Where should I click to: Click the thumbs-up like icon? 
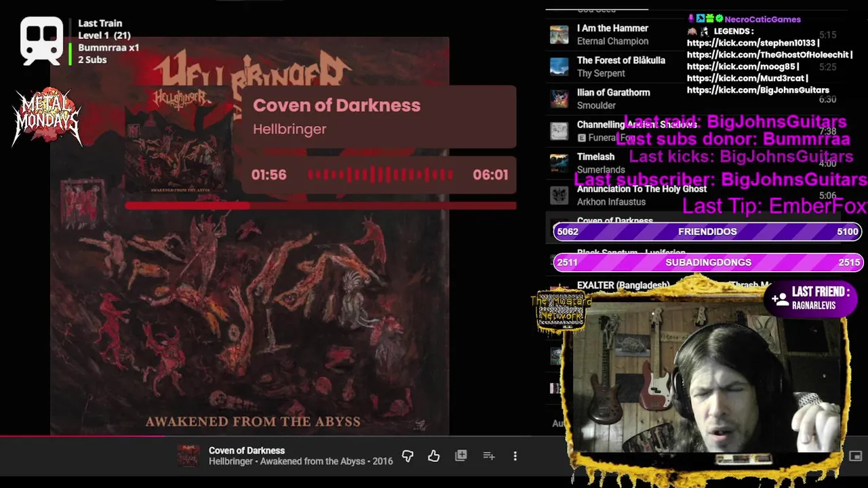[434, 456]
